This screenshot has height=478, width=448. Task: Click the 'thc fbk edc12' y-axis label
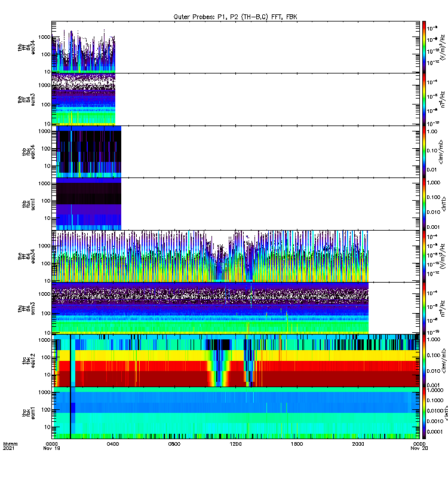click(x=29, y=360)
